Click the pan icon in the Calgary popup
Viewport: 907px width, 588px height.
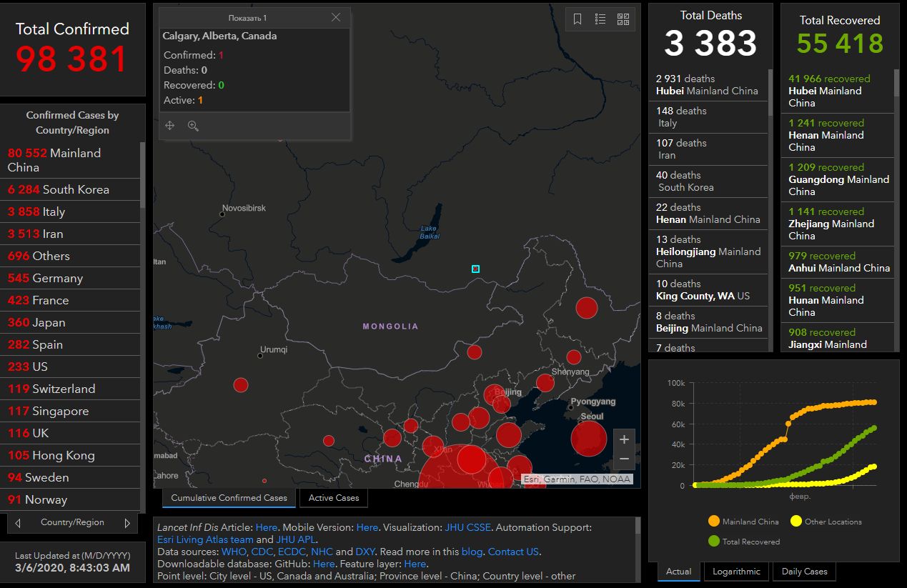[170, 126]
